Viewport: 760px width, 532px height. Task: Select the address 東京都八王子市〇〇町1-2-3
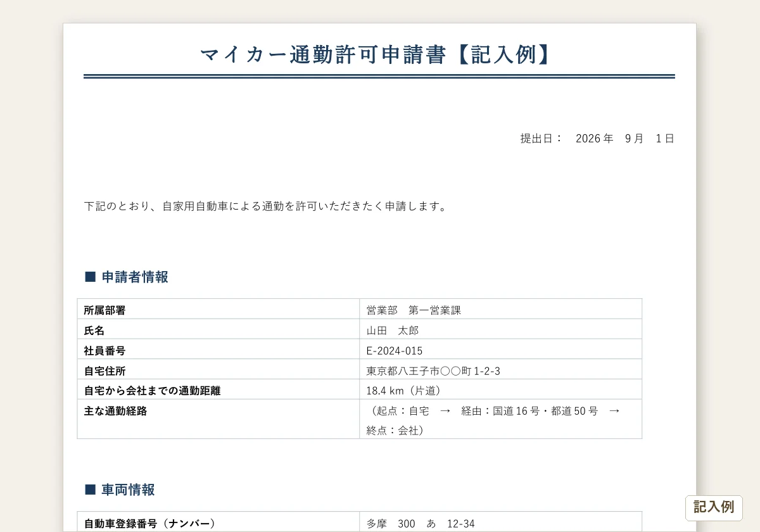433,371
